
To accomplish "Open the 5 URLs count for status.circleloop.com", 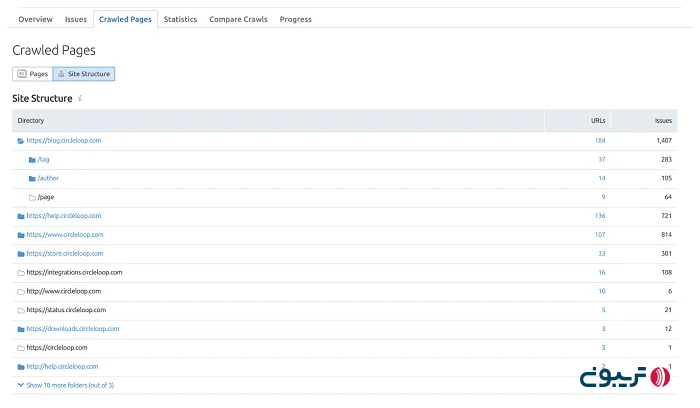I will (x=603, y=310).
